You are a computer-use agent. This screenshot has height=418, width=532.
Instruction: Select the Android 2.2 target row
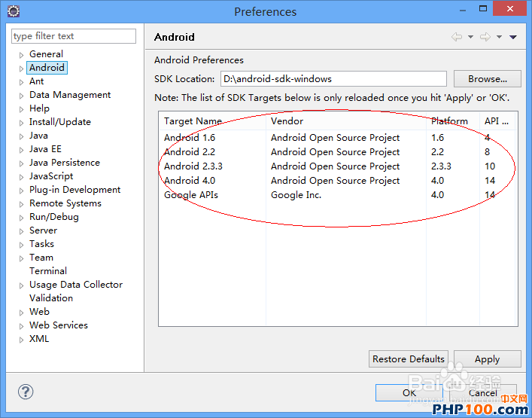pyautogui.click(x=337, y=152)
